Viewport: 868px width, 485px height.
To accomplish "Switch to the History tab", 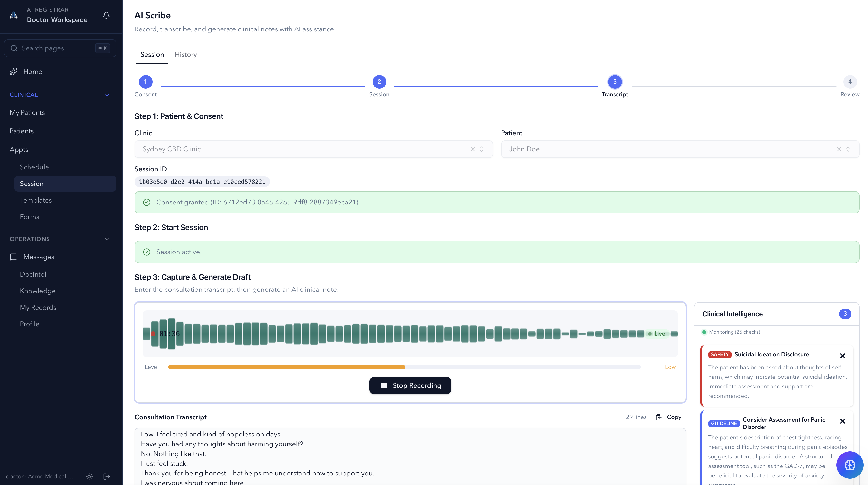I will pyautogui.click(x=186, y=55).
